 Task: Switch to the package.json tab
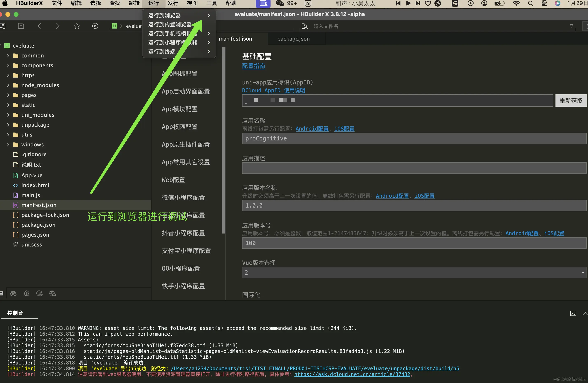coord(293,39)
